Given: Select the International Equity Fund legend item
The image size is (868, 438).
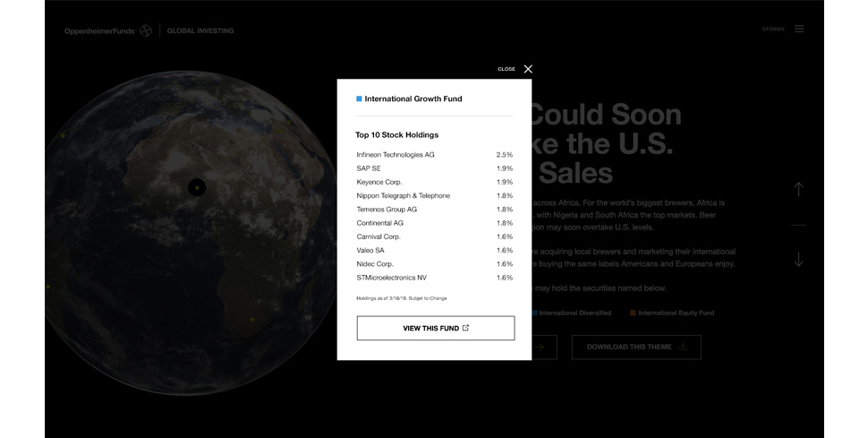Looking at the screenshot, I should click(672, 313).
